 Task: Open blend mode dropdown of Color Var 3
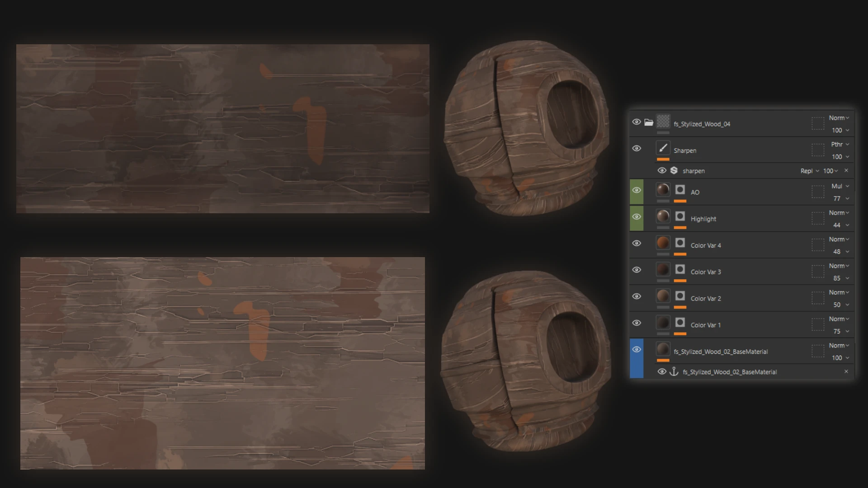[x=839, y=266]
